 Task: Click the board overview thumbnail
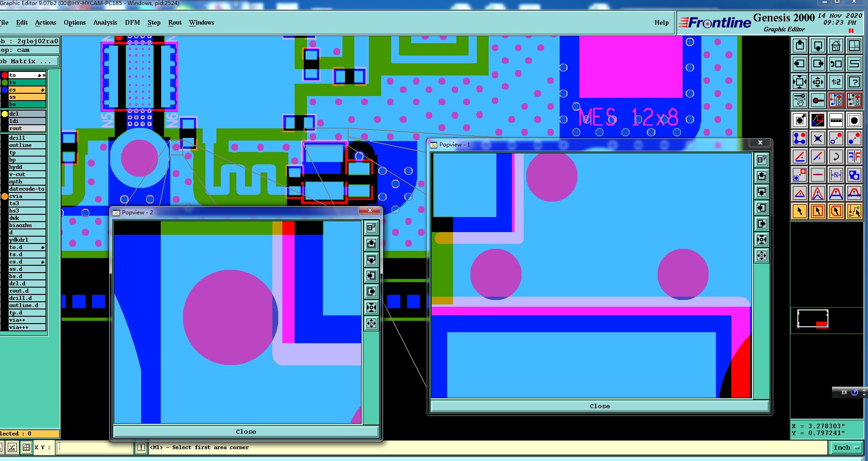(x=812, y=319)
